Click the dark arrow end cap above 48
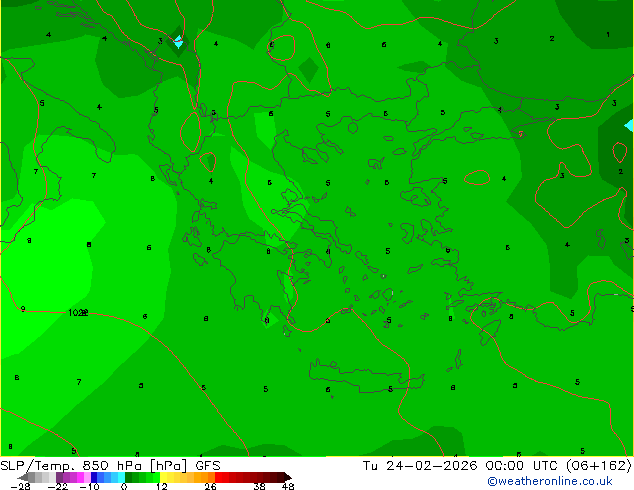This screenshot has width=634, height=490. pos(287,477)
